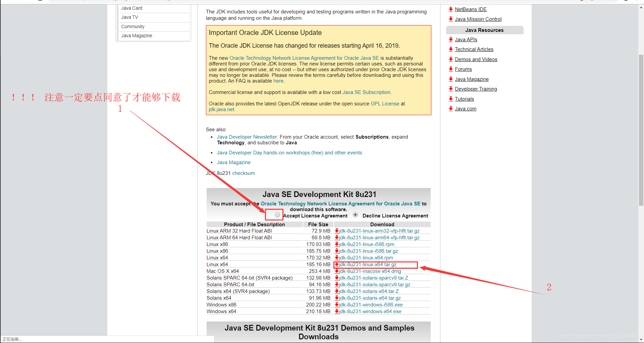644x343 pixels.
Task: Open Java Developer Newsletter link
Action: 247,137
